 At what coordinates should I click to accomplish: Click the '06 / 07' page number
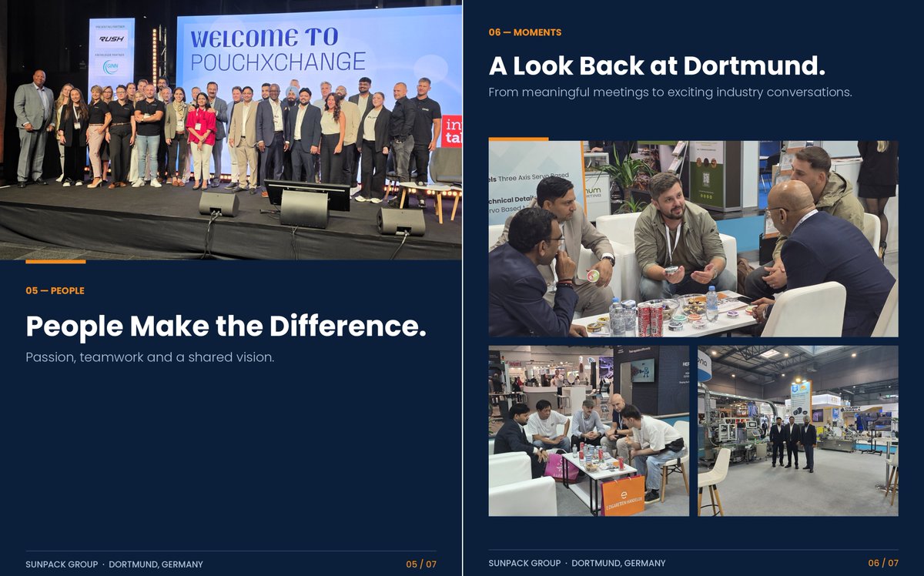(883, 563)
